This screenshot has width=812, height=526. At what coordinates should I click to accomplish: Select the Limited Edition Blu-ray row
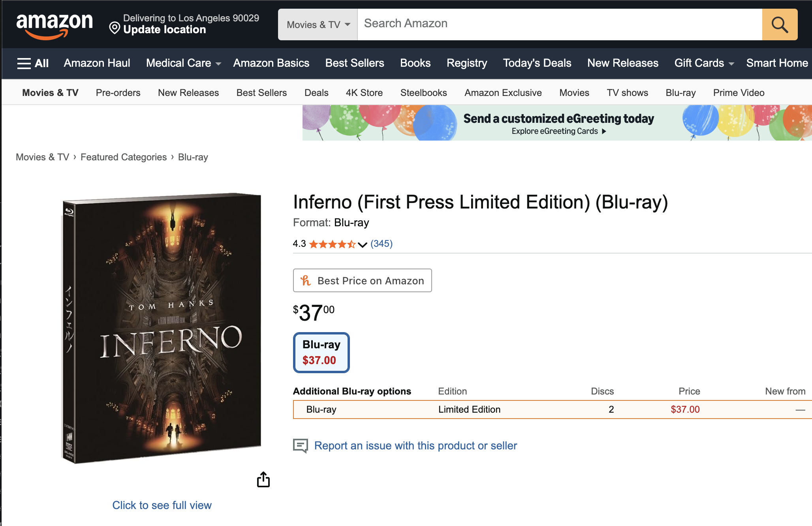pyautogui.click(x=469, y=410)
